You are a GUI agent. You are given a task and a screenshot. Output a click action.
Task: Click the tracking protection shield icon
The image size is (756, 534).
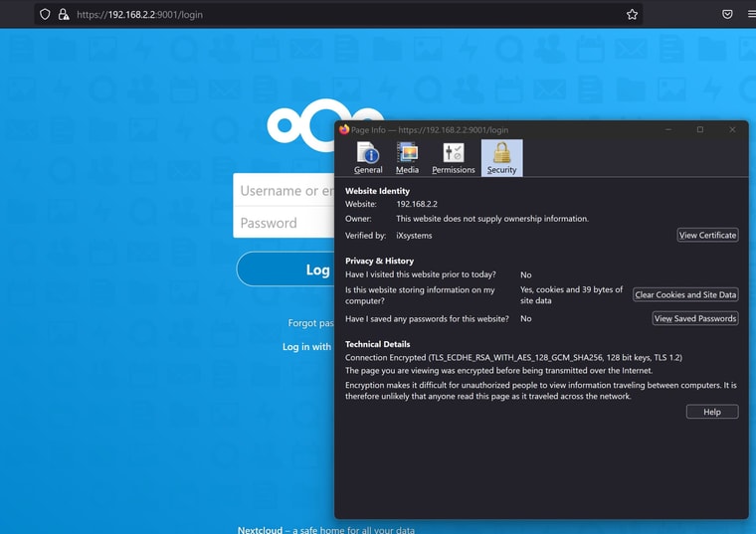(45, 15)
